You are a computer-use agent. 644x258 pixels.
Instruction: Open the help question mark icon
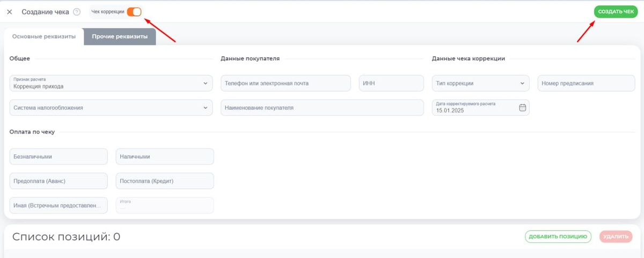77,12
